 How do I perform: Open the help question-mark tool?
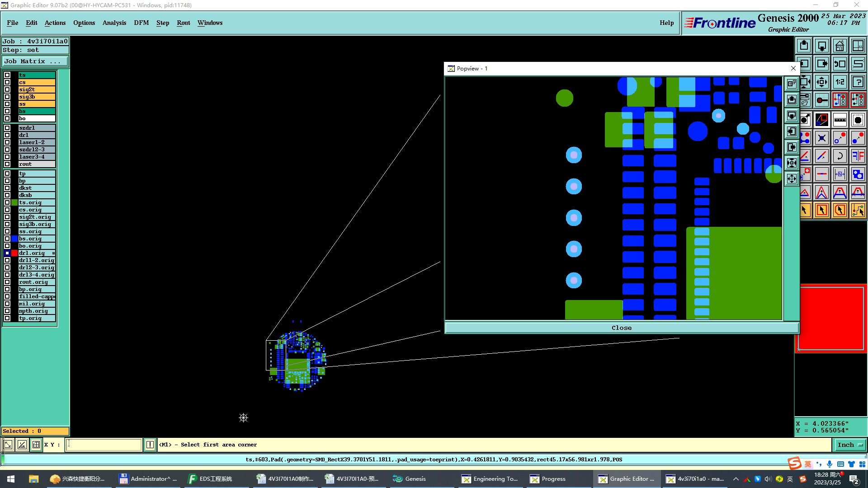(x=858, y=82)
